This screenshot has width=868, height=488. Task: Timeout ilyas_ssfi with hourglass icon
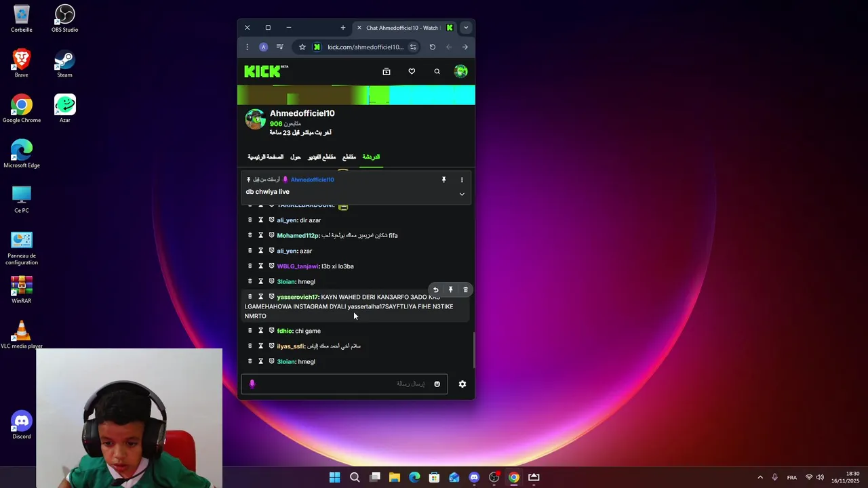(x=260, y=346)
